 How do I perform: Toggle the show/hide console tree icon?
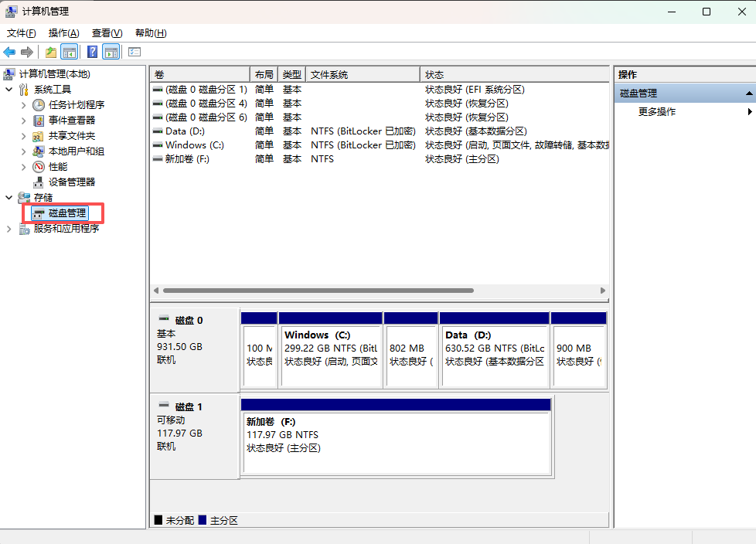pyautogui.click(x=71, y=52)
